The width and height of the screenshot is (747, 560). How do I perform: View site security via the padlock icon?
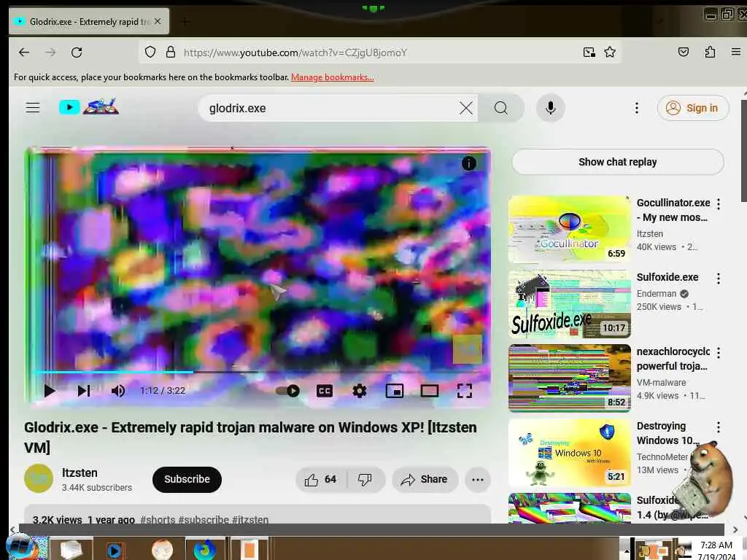(x=171, y=52)
